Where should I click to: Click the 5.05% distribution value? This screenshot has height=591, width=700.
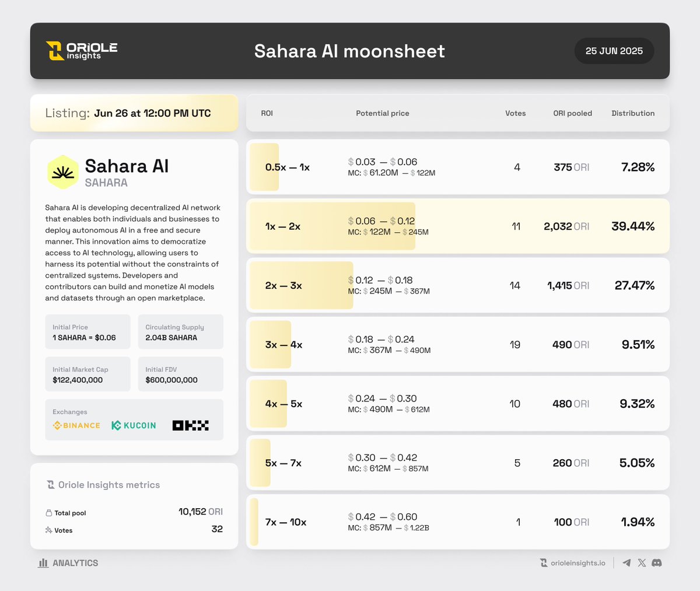pos(637,463)
